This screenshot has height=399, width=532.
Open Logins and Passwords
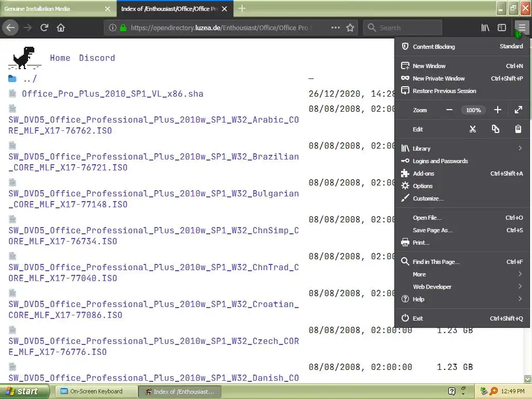coord(462,161)
